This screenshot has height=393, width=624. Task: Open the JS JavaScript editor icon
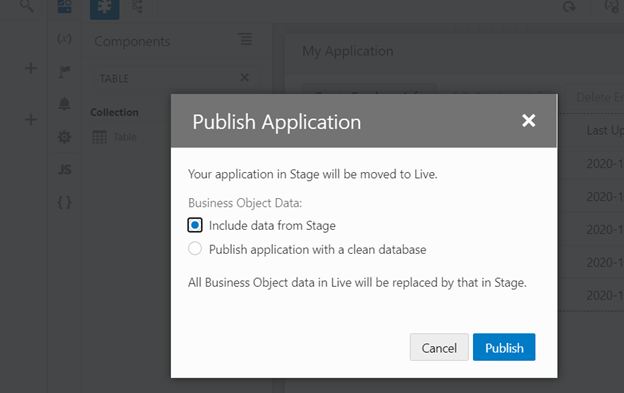coord(64,170)
